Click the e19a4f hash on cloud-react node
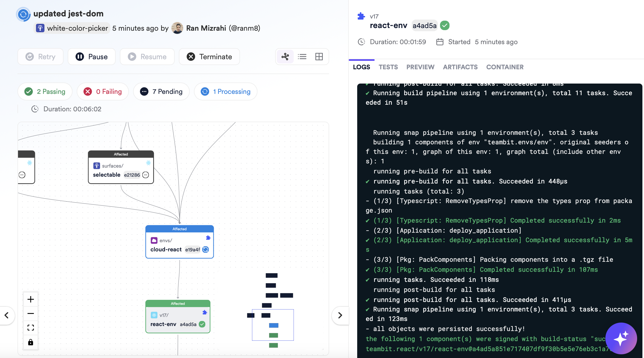644x358 pixels. (x=193, y=249)
